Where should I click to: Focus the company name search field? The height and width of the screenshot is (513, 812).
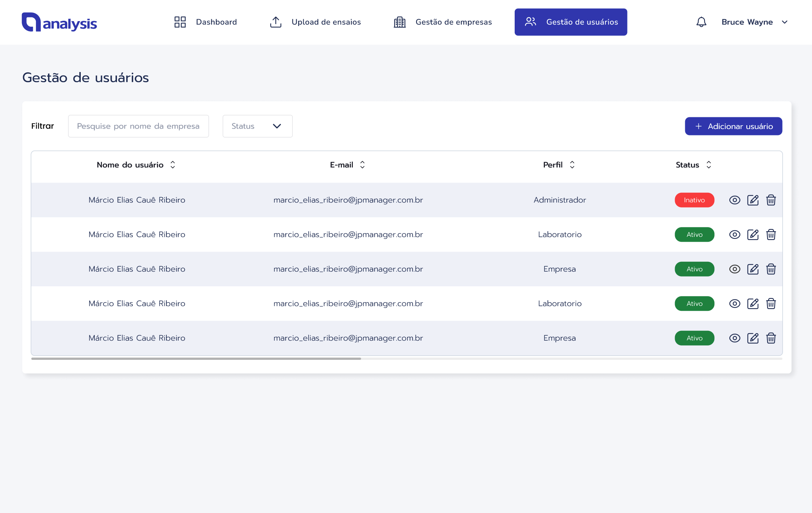point(138,126)
